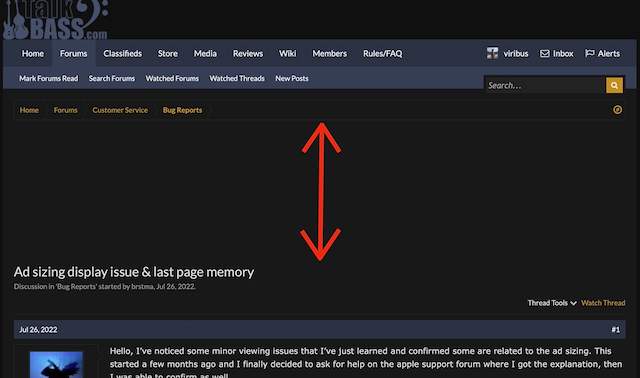View Alerts notifications
The width and height of the screenshot is (640, 378).
tap(609, 53)
